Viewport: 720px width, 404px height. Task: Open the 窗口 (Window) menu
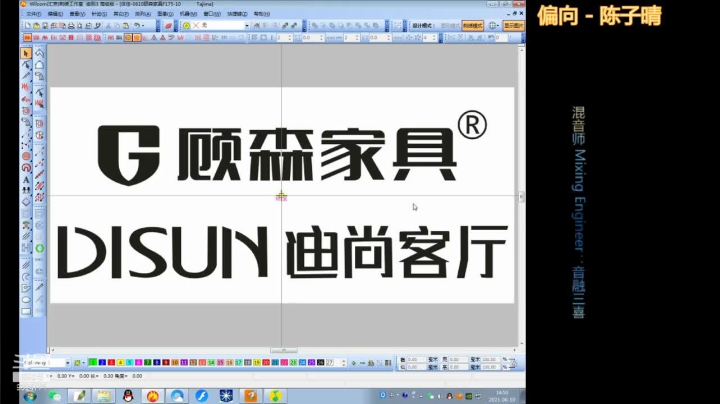point(212,14)
